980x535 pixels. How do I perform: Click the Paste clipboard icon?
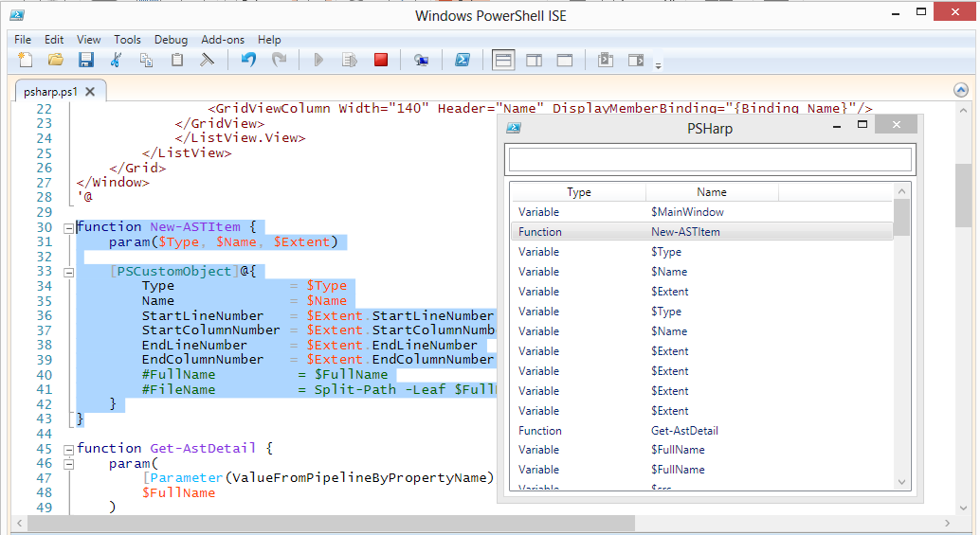177,60
